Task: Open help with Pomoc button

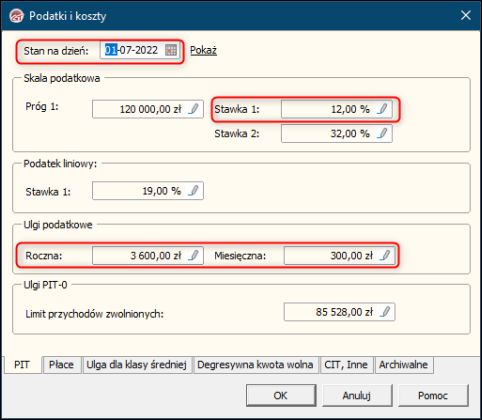Action: click(x=433, y=395)
